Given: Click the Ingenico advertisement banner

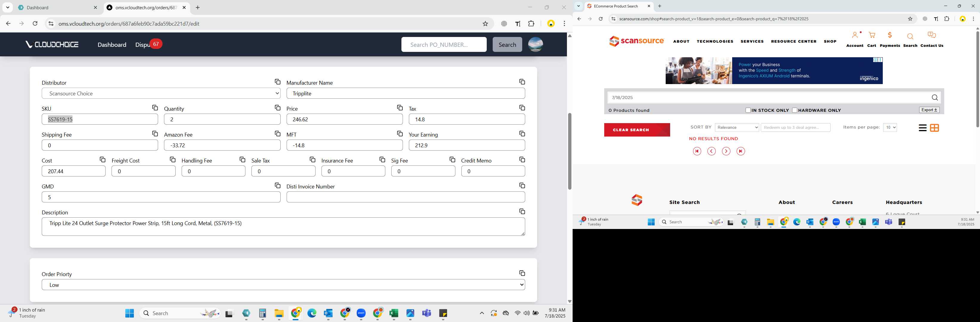Looking at the screenshot, I should [x=774, y=71].
